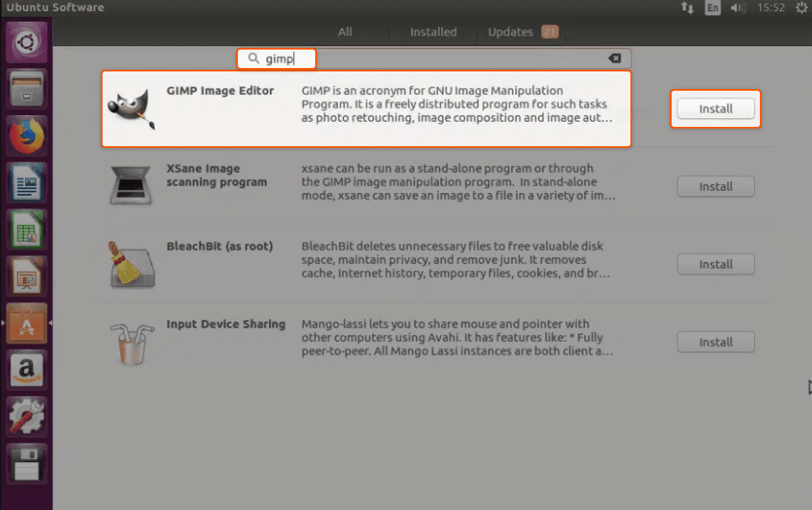This screenshot has height=510, width=812.
Task: Open the En keyboard language indicator
Action: (713, 8)
